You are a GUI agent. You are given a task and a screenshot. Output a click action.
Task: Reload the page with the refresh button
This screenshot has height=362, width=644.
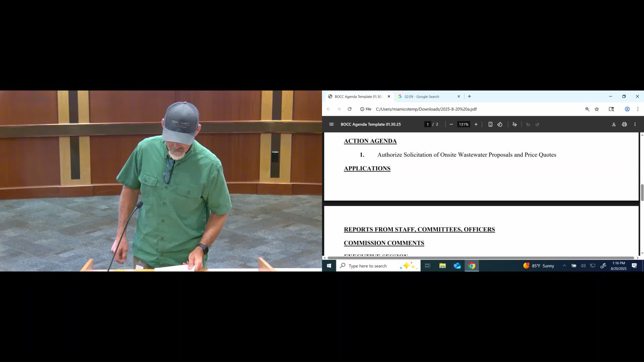350,109
